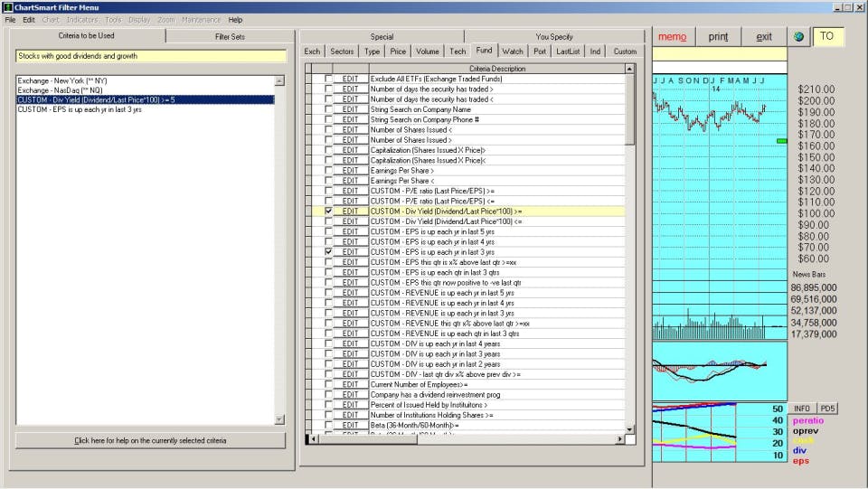Click the criteria table scroll-down arrow
Image resolution: width=868 pixels, height=489 pixels.
[x=629, y=429]
